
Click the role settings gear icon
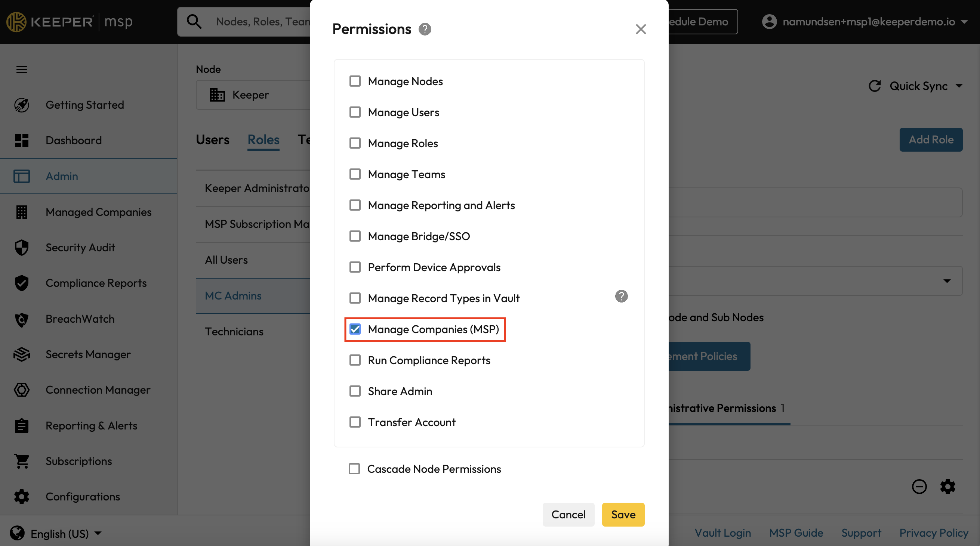click(x=947, y=486)
